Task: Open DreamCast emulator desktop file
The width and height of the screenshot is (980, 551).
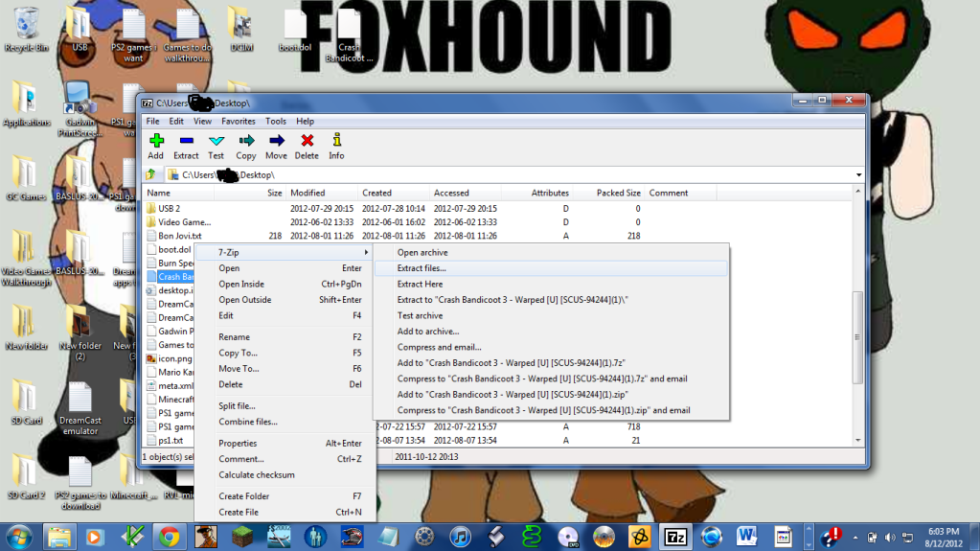Action: [x=80, y=408]
